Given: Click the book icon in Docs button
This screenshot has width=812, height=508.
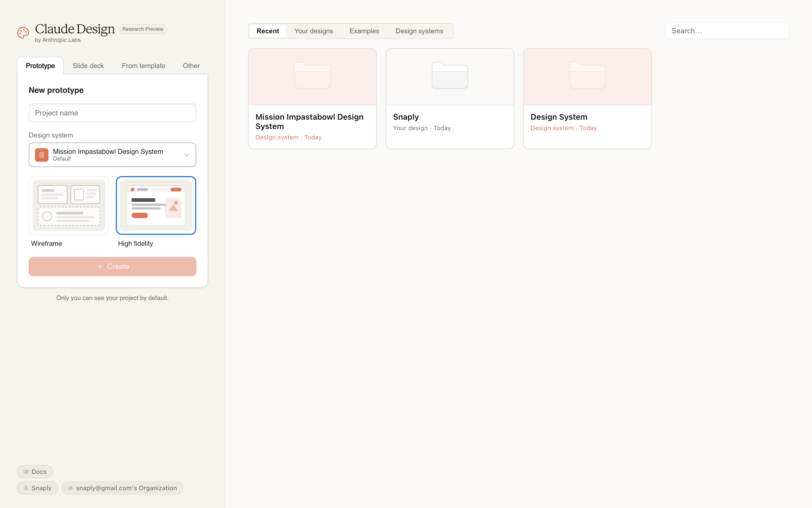Looking at the screenshot, I should (26, 472).
